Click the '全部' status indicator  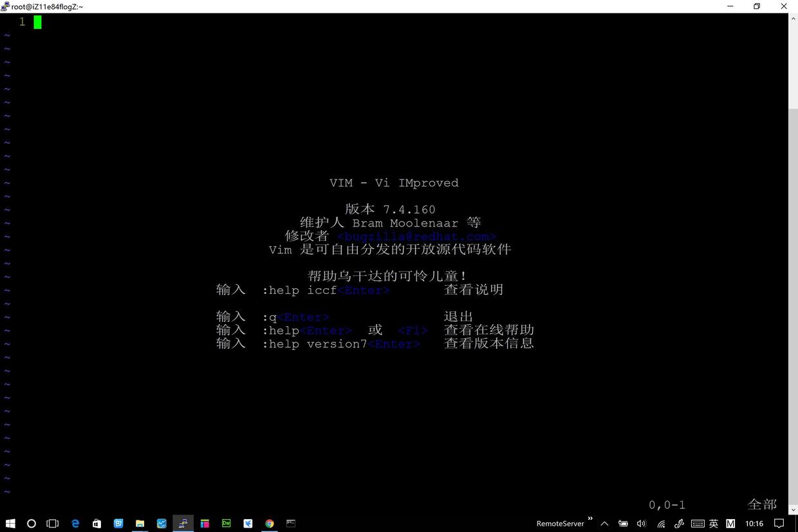coord(762,504)
